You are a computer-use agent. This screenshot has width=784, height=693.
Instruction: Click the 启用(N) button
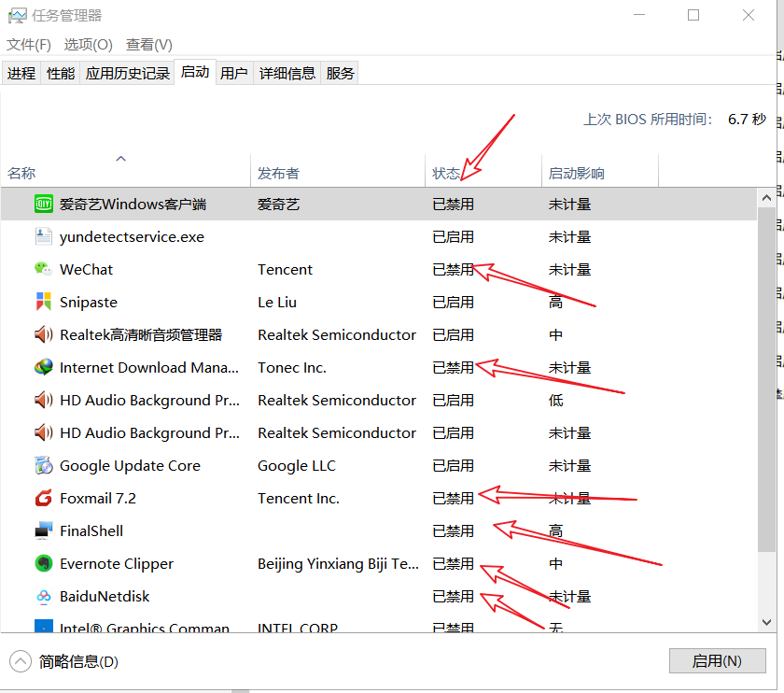tap(717, 661)
